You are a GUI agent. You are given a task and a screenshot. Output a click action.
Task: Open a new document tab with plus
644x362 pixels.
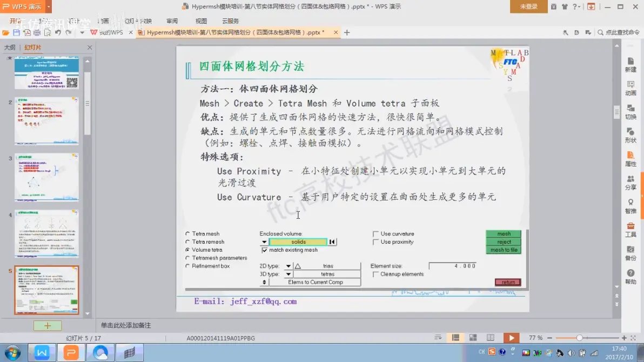(x=347, y=32)
